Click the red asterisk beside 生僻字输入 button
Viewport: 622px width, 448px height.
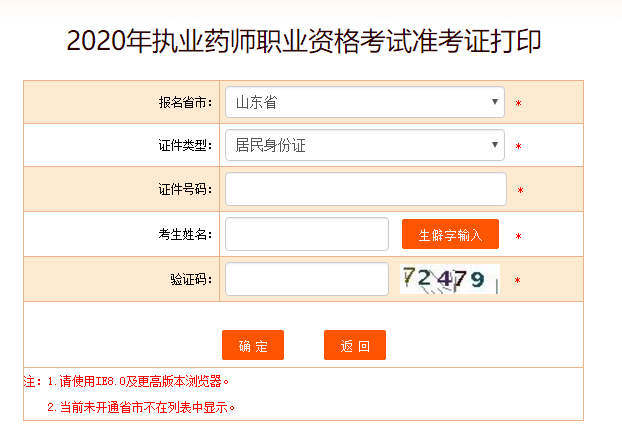pyautogui.click(x=518, y=236)
